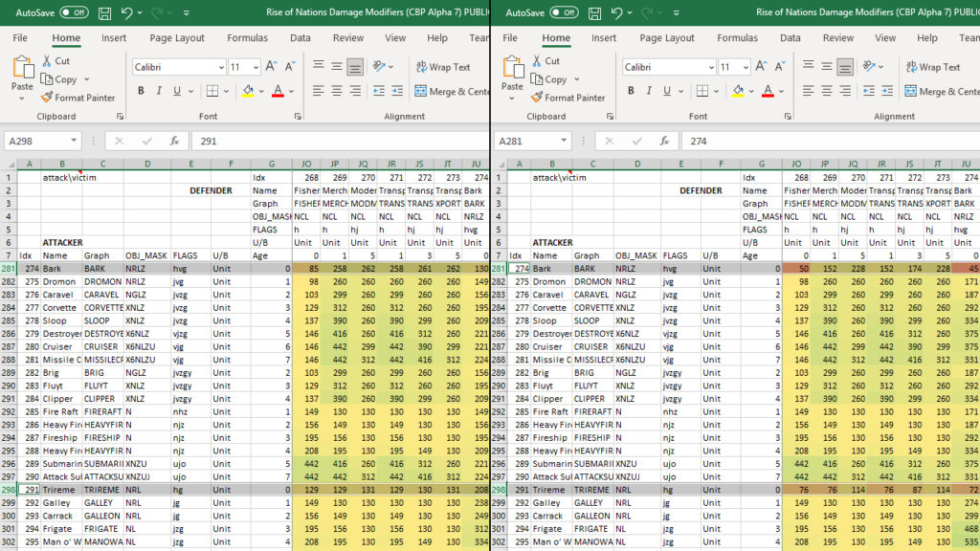Switch to Page Layout tab in right window
The image size is (980, 551).
click(667, 38)
